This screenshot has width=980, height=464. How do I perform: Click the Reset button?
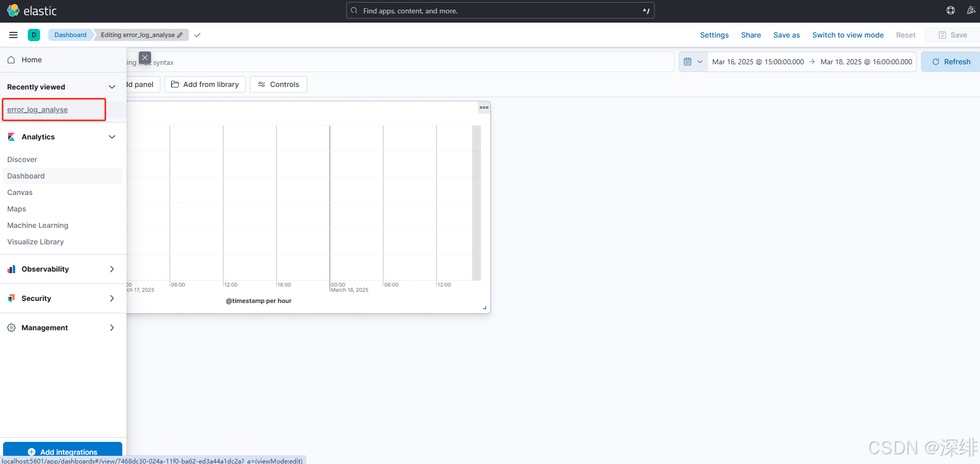(x=906, y=35)
